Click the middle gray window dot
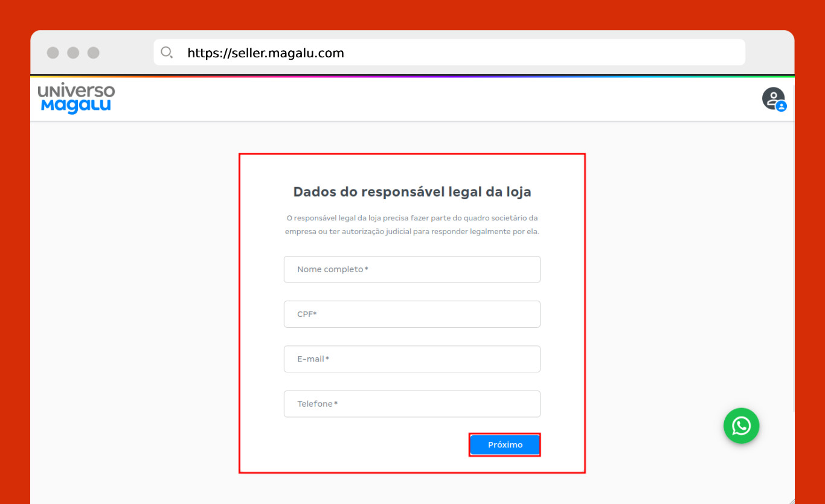The image size is (825, 504). pyautogui.click(x=73, y=53)
